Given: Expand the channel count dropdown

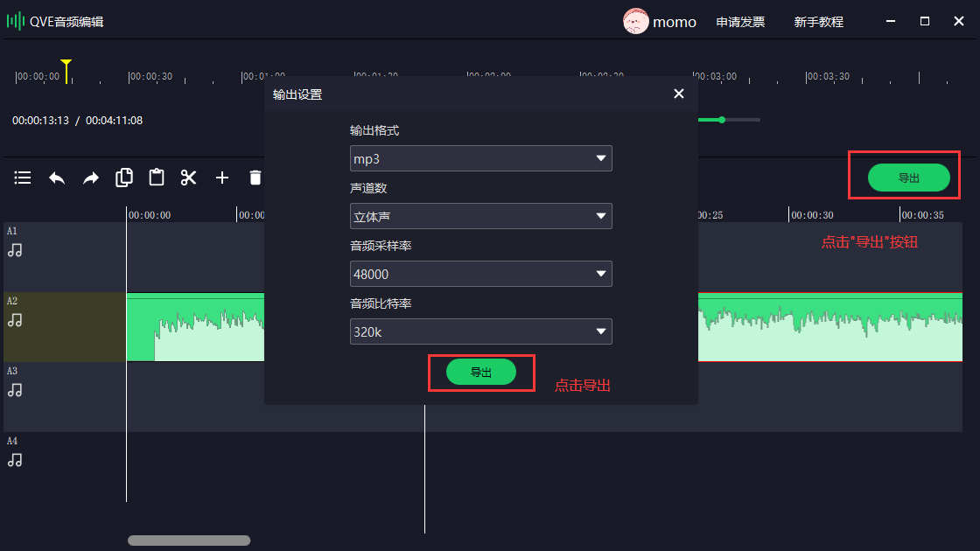Looking at the screenshot, I should 480,216.
